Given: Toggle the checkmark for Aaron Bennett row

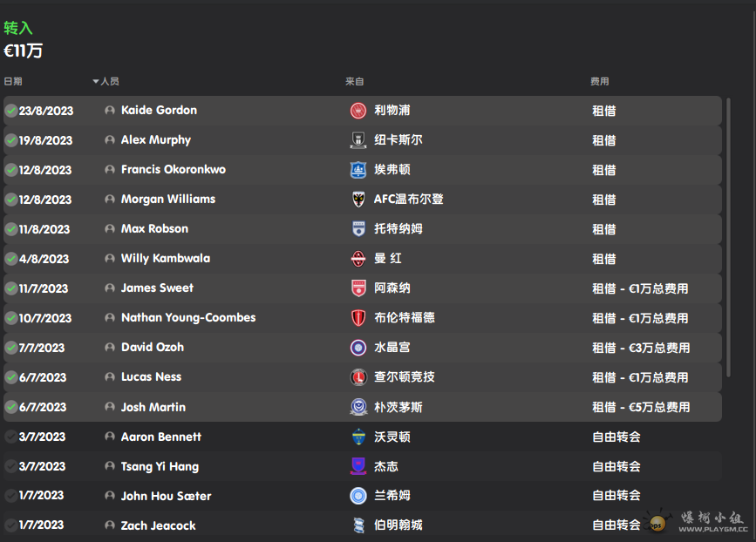Looking at the screenshot, I should [11, 437].
